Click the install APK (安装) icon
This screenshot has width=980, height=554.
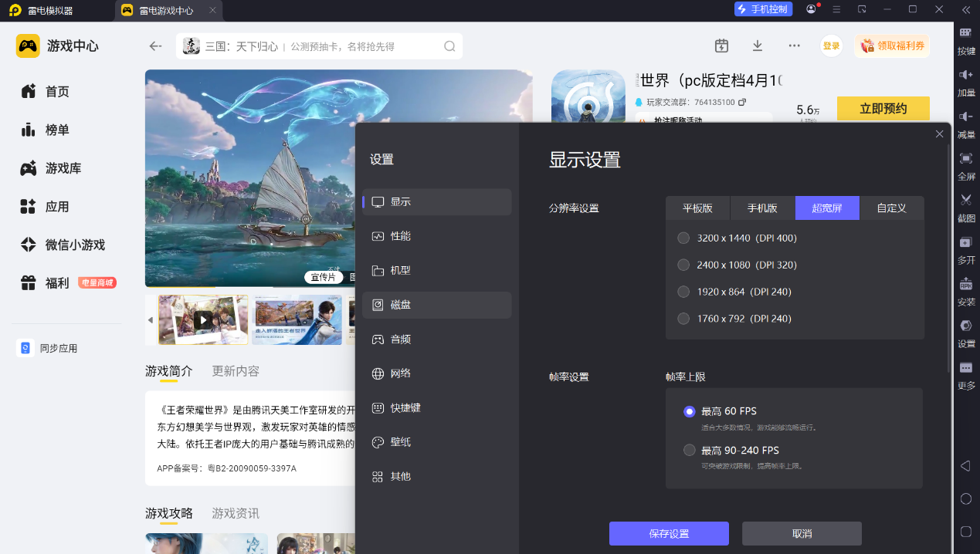click(x=965, y=284)
